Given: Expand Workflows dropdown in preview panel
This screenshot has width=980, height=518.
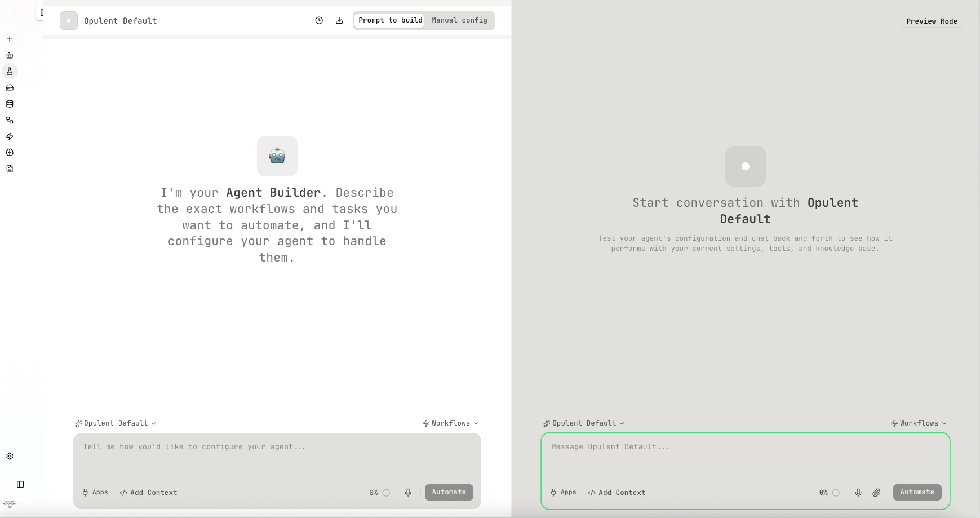Looking at the screenshot, I should point(919,423).
